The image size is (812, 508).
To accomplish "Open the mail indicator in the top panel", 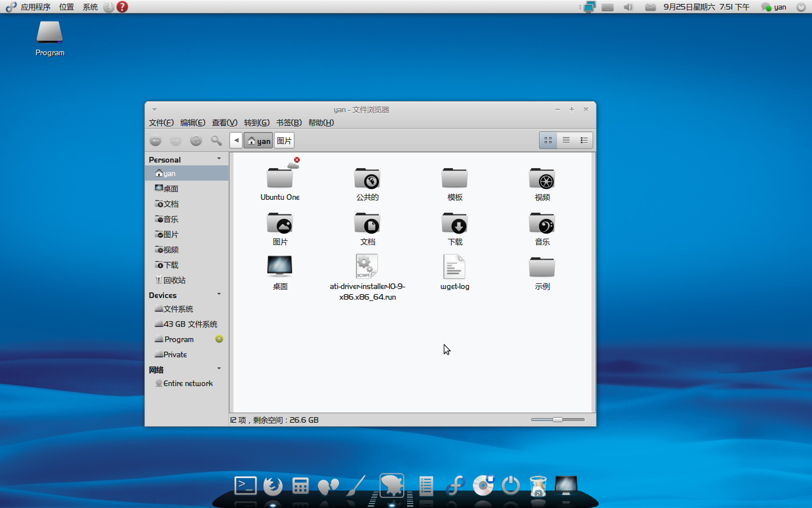I will [650, 7].
